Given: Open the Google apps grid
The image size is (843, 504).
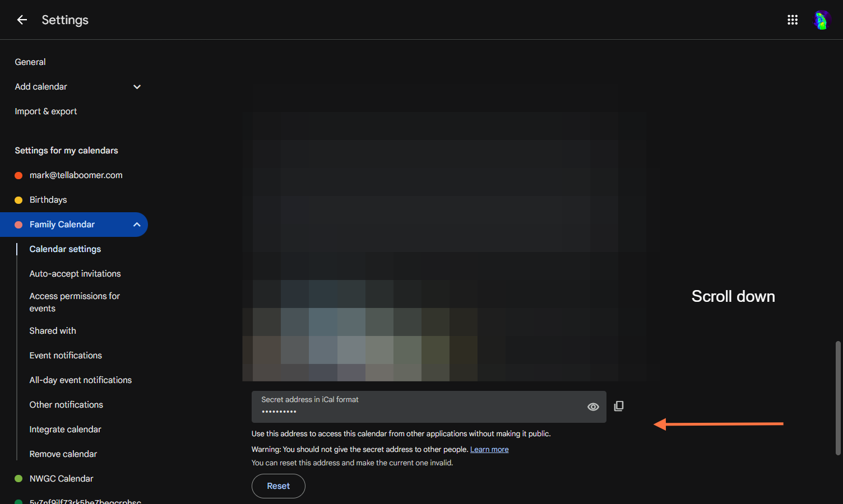Looking at the screenshot, I should [x=793, y=20].
